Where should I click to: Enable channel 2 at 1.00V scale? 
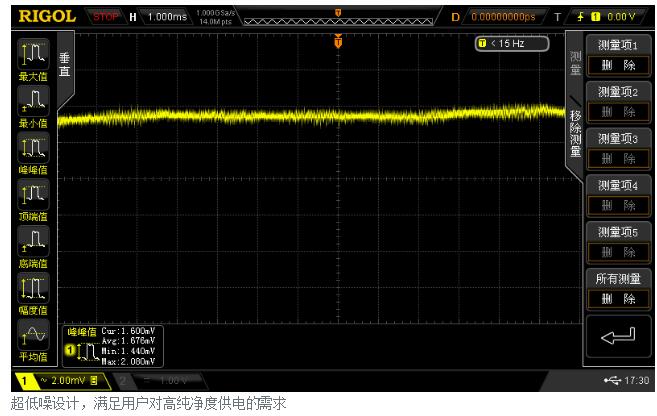point(160,381)
